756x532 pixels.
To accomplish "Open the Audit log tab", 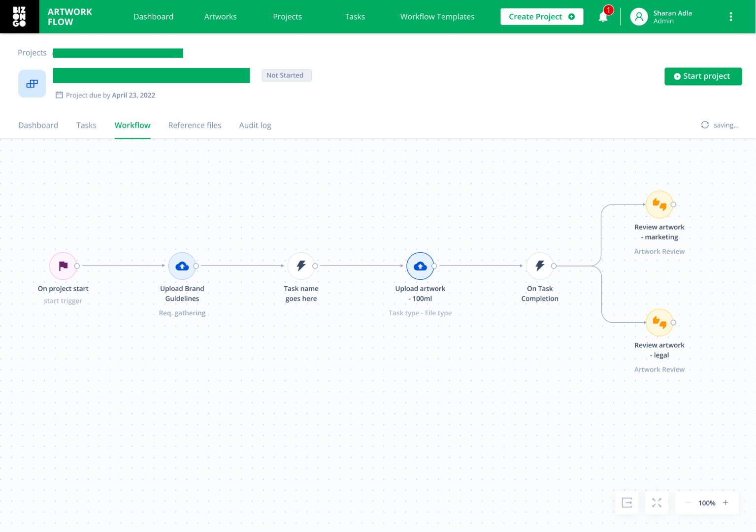I will tap(255, 125).
